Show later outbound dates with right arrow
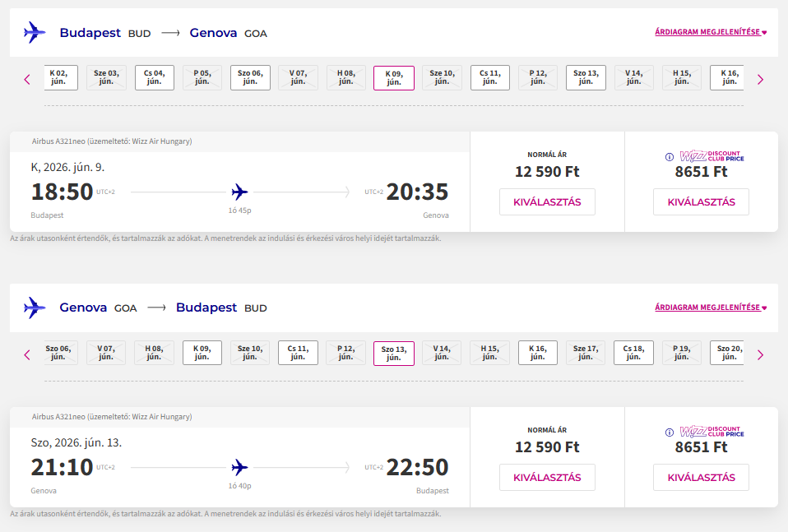788x532 pixels. point(760,80)
